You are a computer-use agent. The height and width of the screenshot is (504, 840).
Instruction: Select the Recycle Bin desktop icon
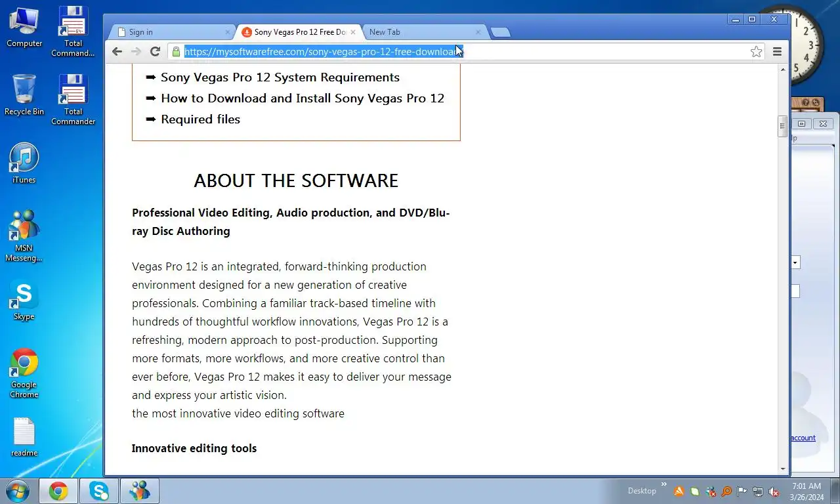[24, 95]
